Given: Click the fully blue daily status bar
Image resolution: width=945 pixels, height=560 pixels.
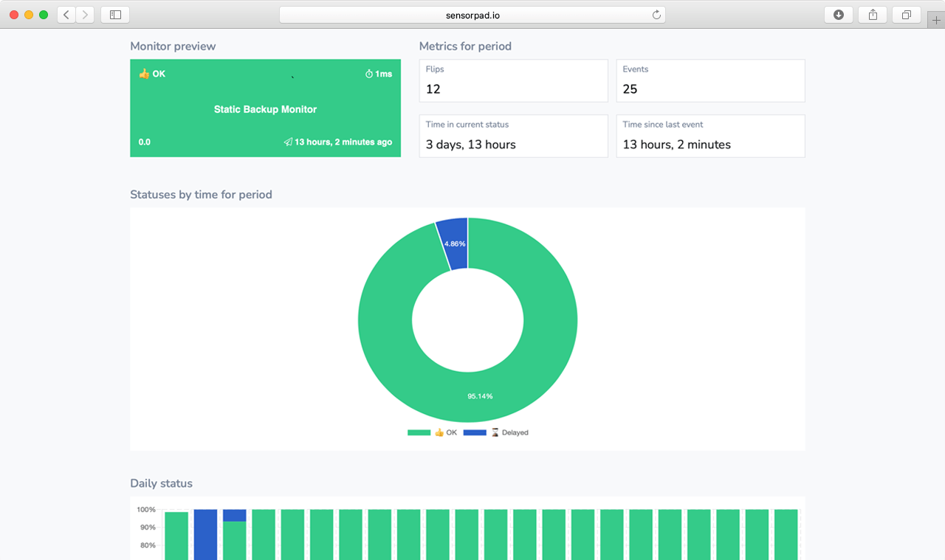Looking at the screenshot, I should (x=205, y=534).
